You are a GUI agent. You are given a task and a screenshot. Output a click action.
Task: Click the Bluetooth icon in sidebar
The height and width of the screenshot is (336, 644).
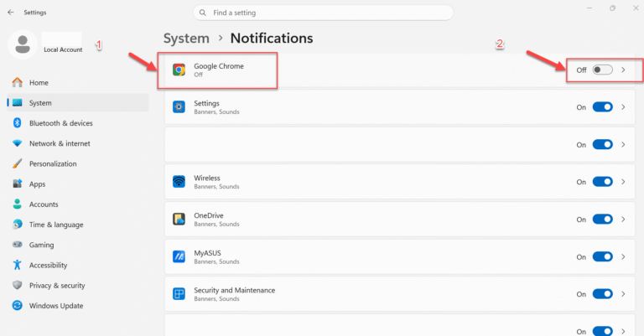[x=18, y=122]
